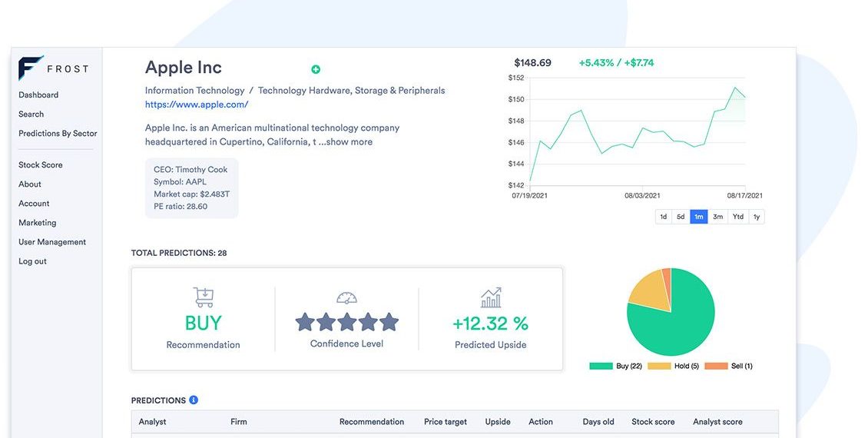Click the fifth confidence star

click(389, 322)
